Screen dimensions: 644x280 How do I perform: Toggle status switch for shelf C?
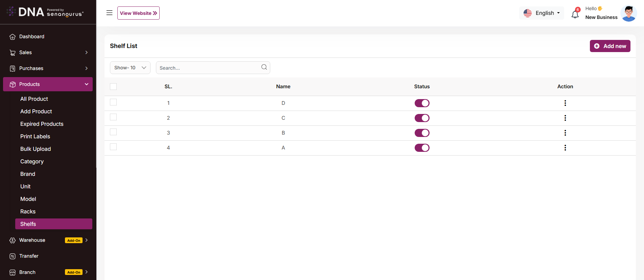click(x=422, y=118)
